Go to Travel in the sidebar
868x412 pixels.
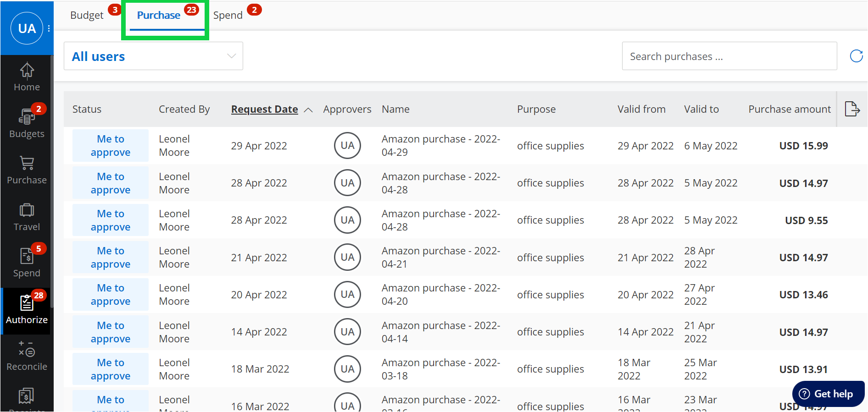[27, 217]
